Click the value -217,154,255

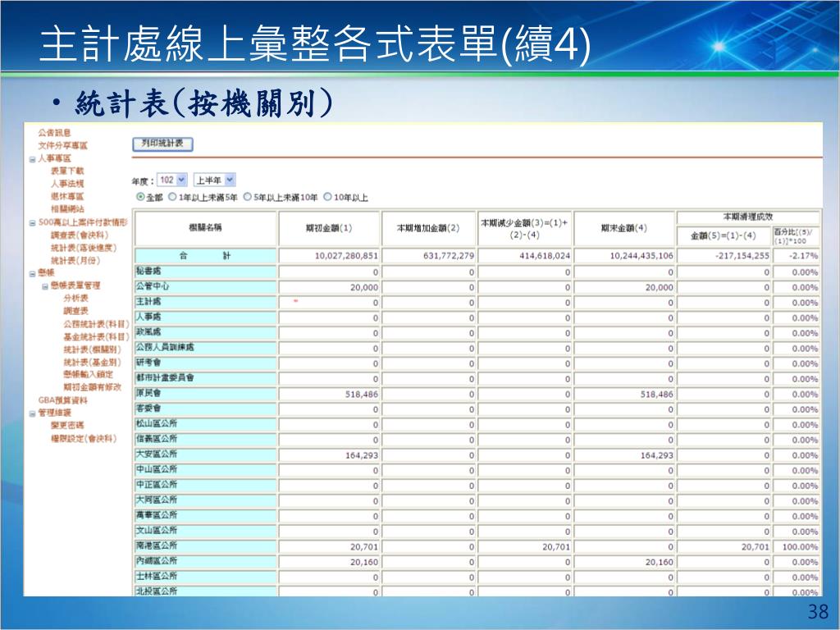(742, 256)
